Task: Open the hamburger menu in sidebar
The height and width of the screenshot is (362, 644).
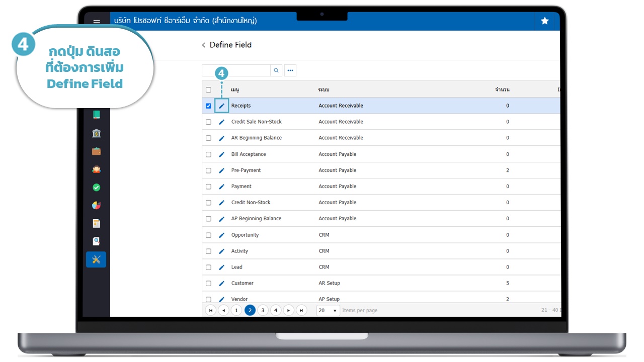Action: (97, 22)
